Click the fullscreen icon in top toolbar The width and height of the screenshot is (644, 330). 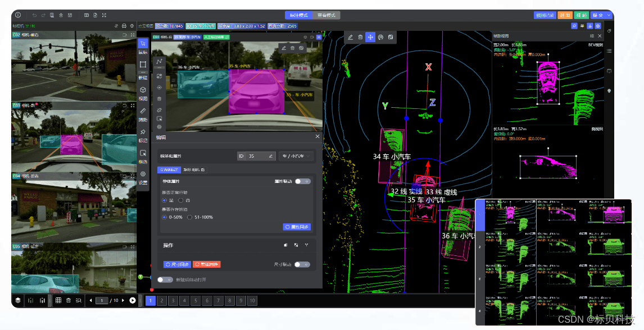tap(105, 15)
